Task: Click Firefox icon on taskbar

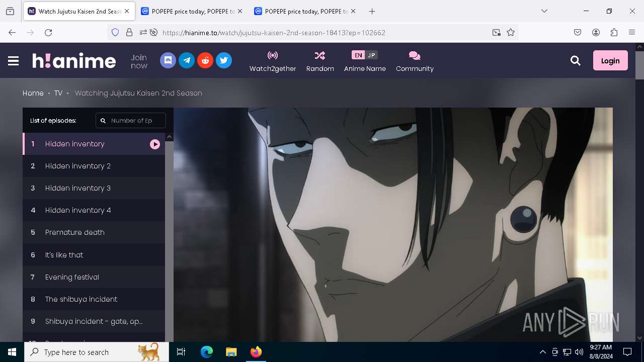Action: point(256,352)
